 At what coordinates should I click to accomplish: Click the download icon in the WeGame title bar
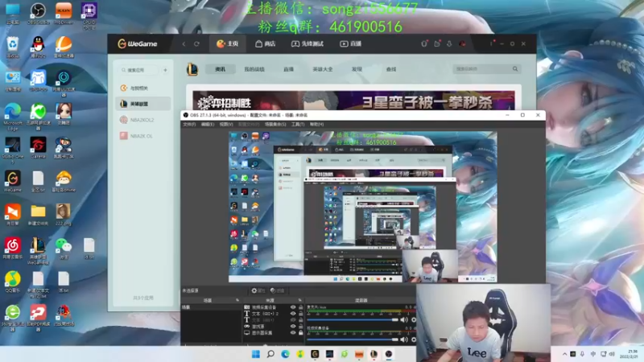449,43
